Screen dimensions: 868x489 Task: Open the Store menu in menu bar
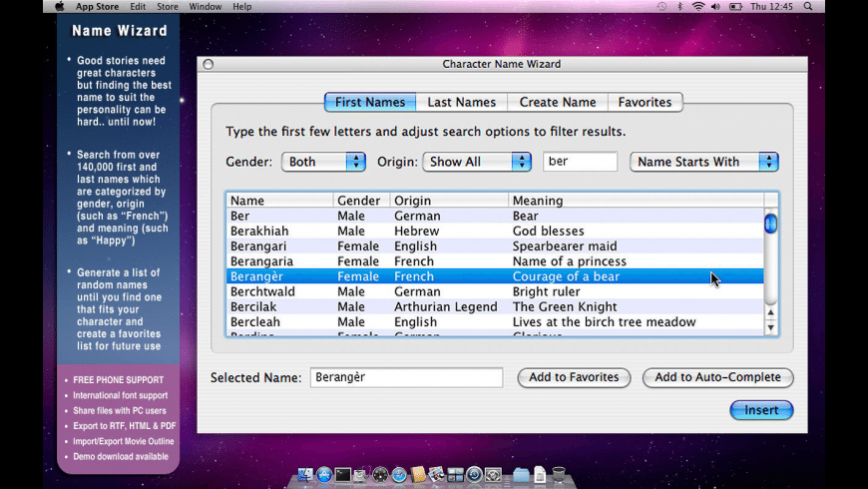(x=167, y=6)
